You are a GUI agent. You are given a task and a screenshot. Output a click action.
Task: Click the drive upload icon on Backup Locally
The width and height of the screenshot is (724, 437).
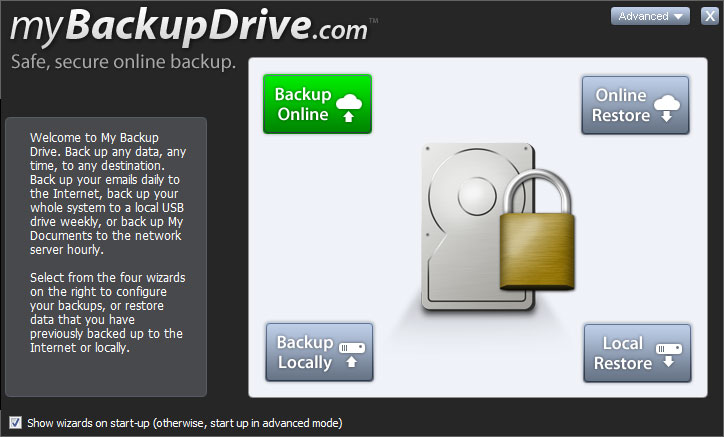[x=352, y=354]
